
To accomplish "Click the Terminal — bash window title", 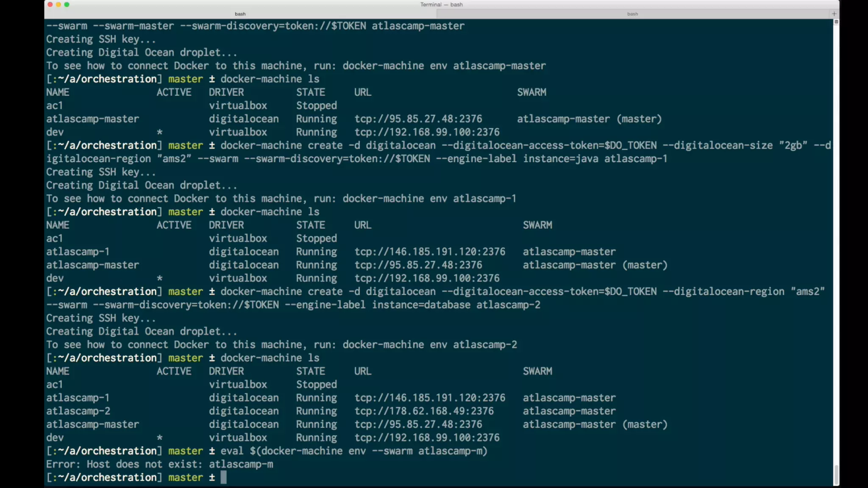I will click(441, 5).
